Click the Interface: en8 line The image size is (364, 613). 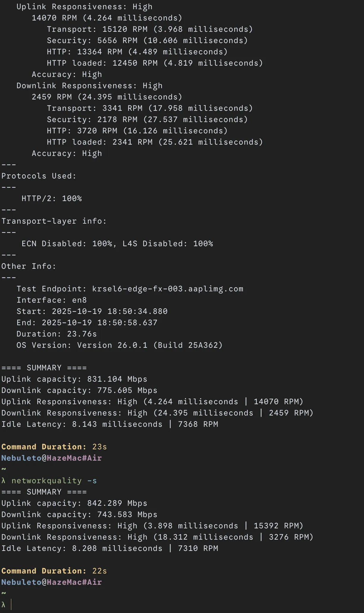51,300
